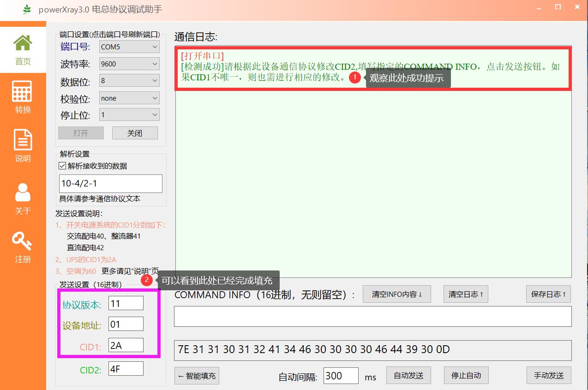Click the 通信日志 heading label
588x390 pixels.
coord(196,36)
